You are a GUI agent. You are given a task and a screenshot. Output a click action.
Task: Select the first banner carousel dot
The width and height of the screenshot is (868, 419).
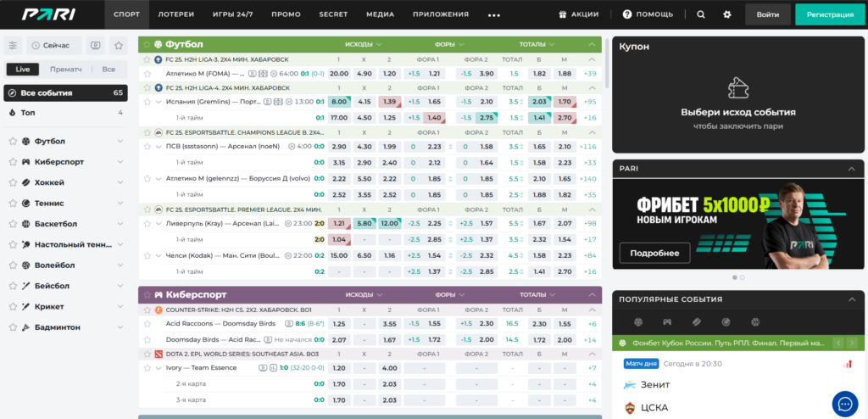(735, 277)
